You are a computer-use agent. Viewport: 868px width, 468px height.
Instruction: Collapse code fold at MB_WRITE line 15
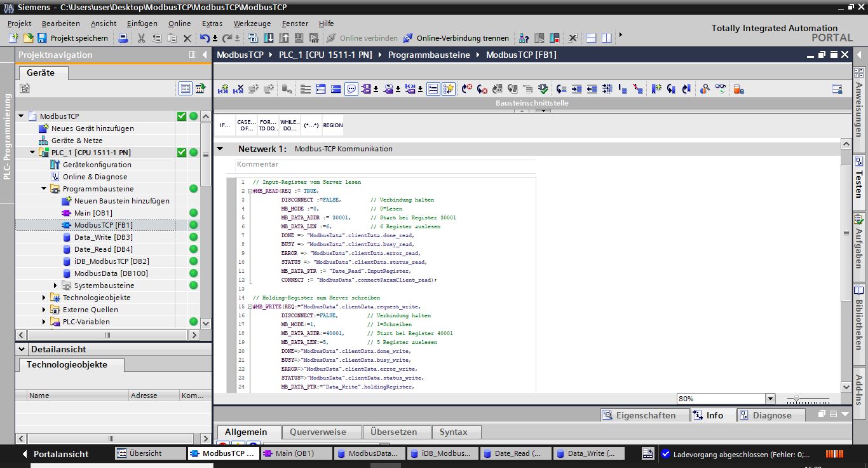pos(250,306)
